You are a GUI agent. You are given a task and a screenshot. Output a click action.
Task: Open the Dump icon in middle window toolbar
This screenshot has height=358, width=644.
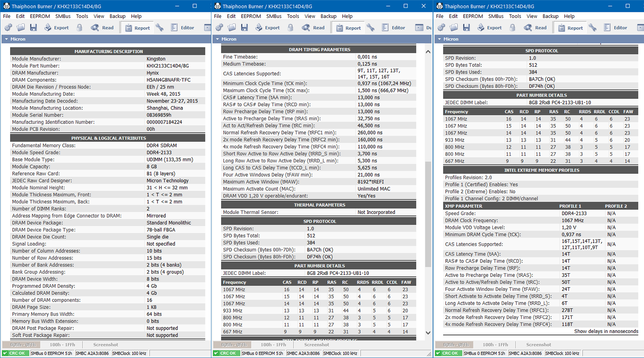tap(419, 27)
